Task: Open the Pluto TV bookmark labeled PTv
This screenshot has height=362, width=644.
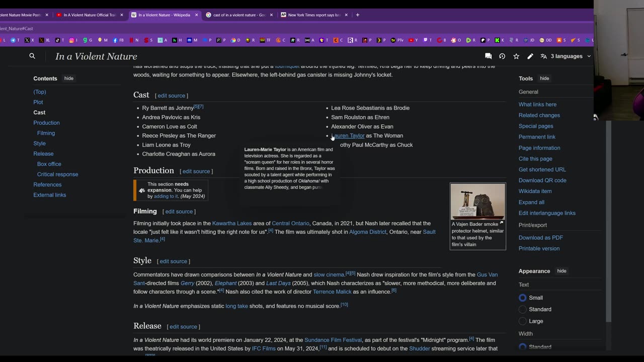Action: [x=397, y=40]
